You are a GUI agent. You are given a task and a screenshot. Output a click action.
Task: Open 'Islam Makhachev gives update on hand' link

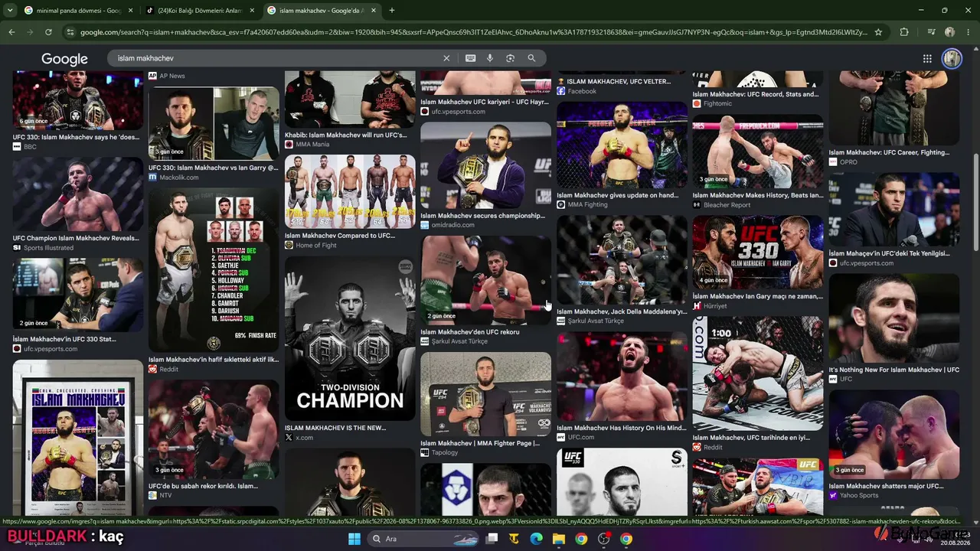[x=618, y=195]
